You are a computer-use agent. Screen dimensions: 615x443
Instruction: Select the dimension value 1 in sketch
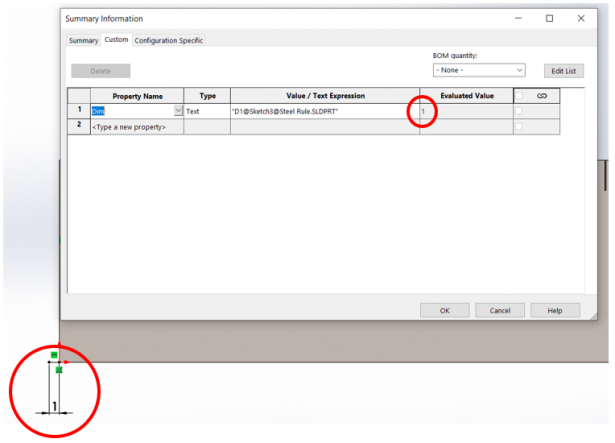pyautogui.click(x=55, y=407)
